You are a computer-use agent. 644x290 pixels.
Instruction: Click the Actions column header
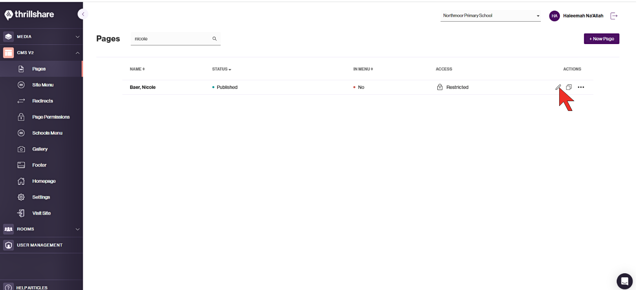(572, 69)
